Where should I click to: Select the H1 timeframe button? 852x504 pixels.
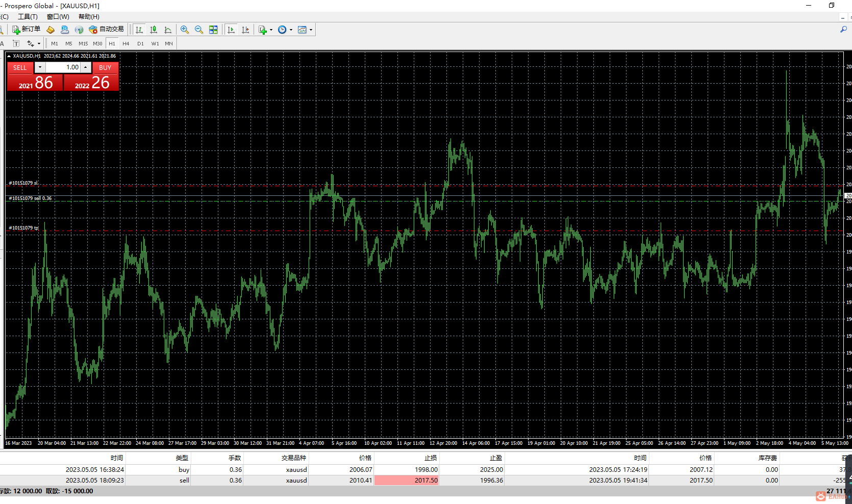coord(112,43)
